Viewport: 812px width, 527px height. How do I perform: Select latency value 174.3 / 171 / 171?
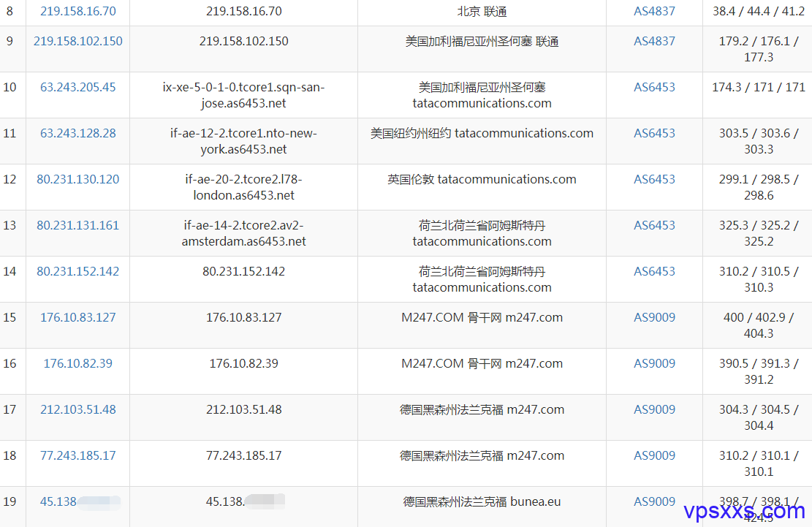[758, 88]
